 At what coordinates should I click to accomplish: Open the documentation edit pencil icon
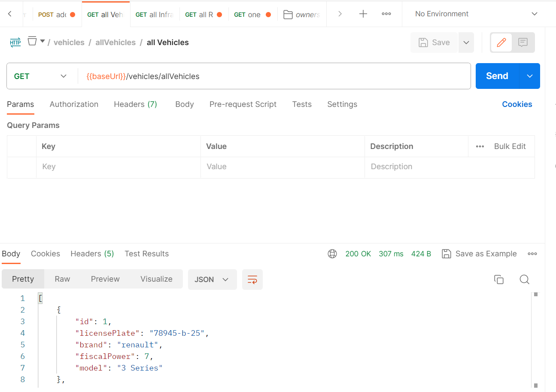501,42
